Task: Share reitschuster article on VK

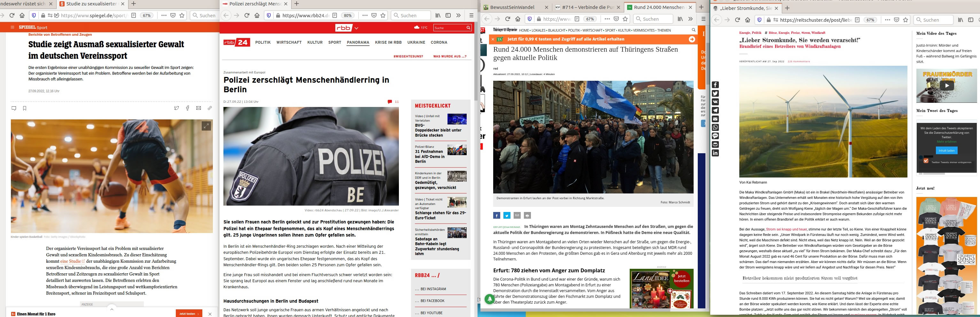Action: click(715, 102)
